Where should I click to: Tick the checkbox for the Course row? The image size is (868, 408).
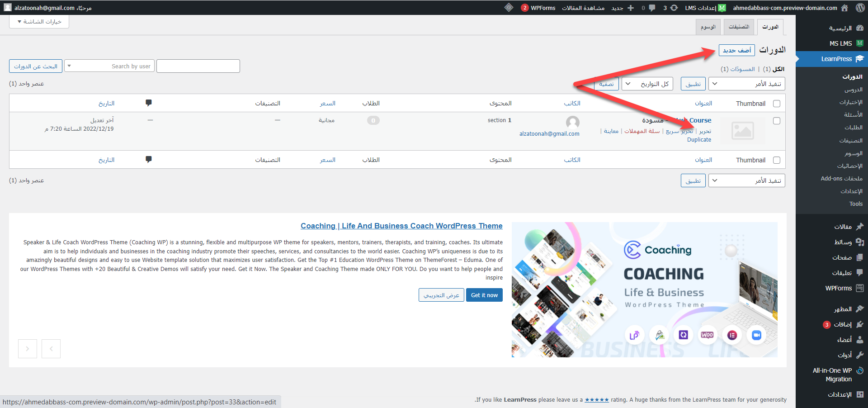pos(777,121)
